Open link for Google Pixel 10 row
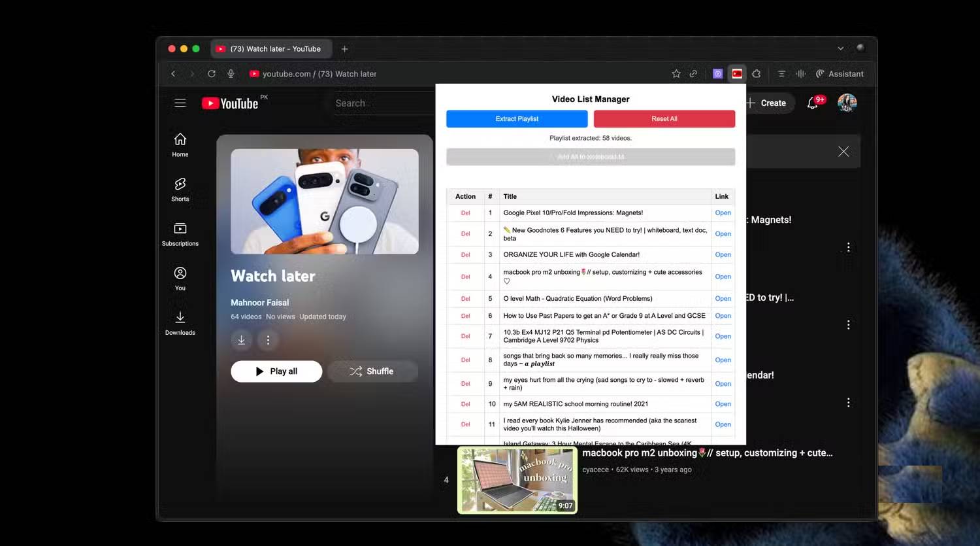The image size is (980, 546). [x=723, y=213]
